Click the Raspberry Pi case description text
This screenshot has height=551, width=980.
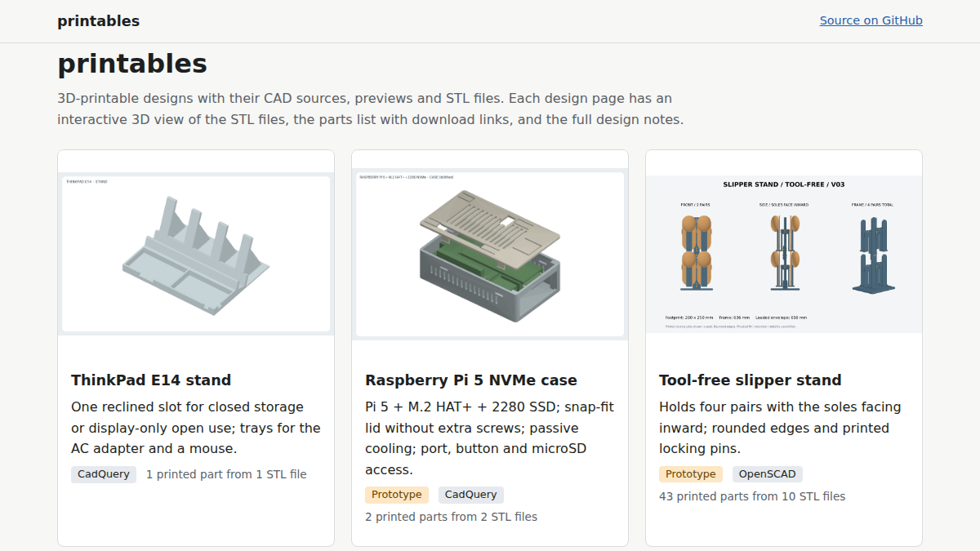[490, 438]
